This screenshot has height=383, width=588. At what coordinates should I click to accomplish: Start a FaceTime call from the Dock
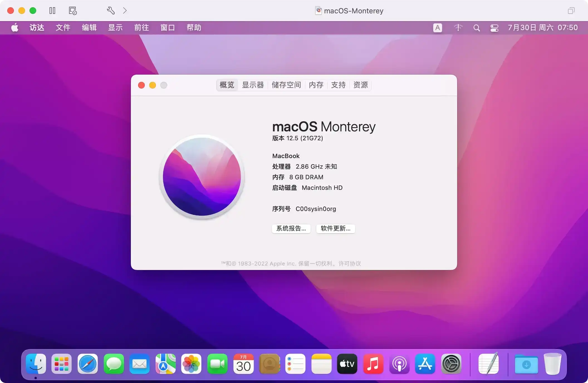pyautogui.click(x=217, y=364)
